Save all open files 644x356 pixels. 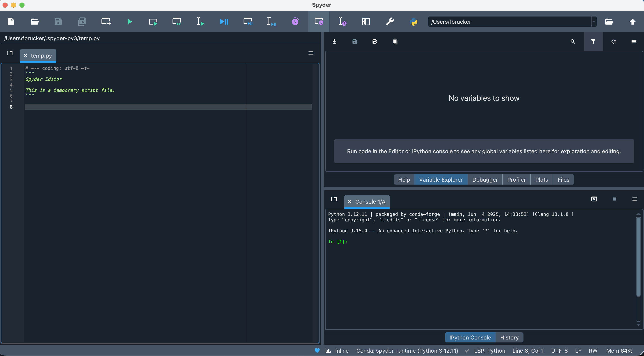click(82, 22)
